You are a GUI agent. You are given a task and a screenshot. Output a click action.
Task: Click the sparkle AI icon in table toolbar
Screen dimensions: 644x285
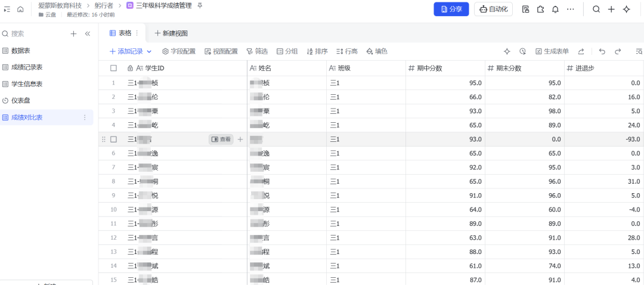click(x=507, y=51)
